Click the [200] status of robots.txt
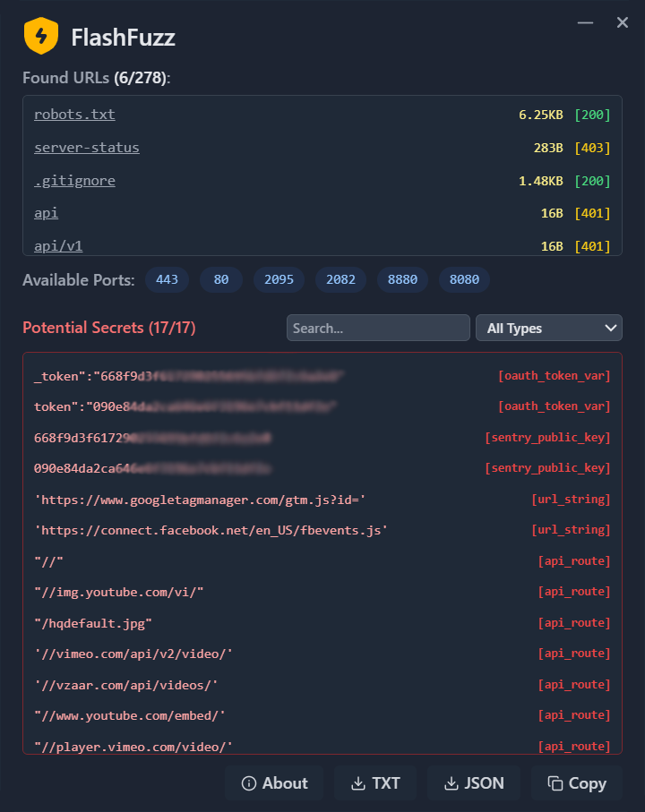Image resolution: width=645 pixels, height=812 pixels. (x=592, y=115)
